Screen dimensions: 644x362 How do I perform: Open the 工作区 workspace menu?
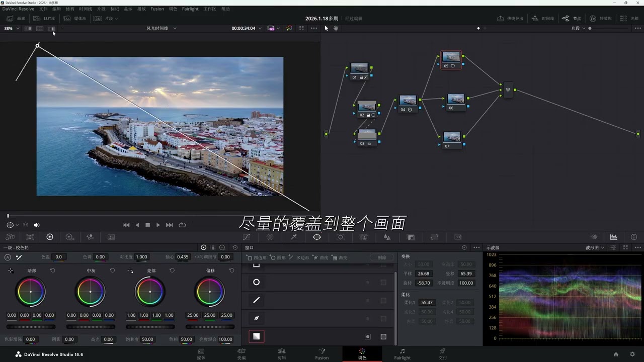(210, 9)
